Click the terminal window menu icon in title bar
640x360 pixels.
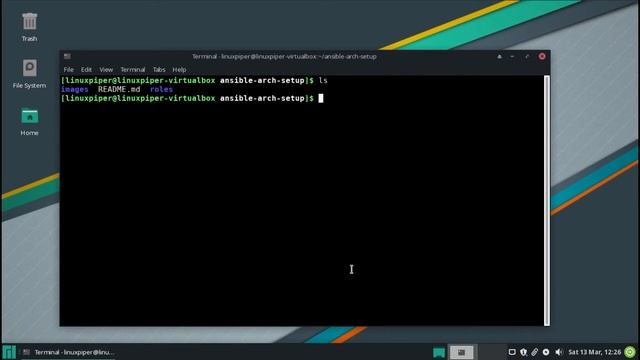pos(67,56)
